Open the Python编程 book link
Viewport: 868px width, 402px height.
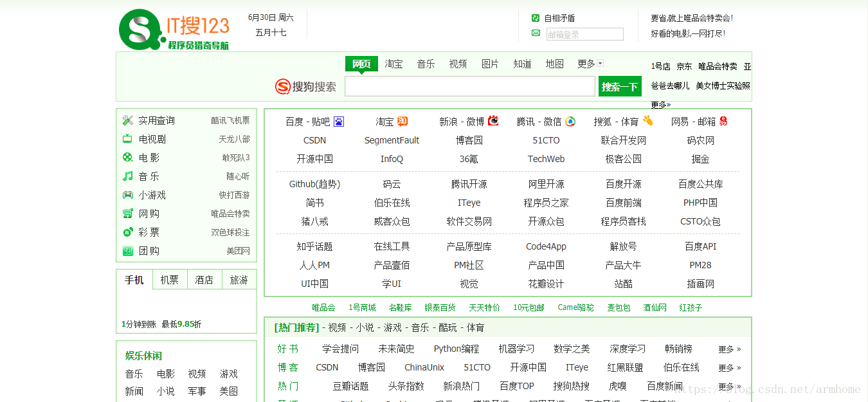pos(456,349)
